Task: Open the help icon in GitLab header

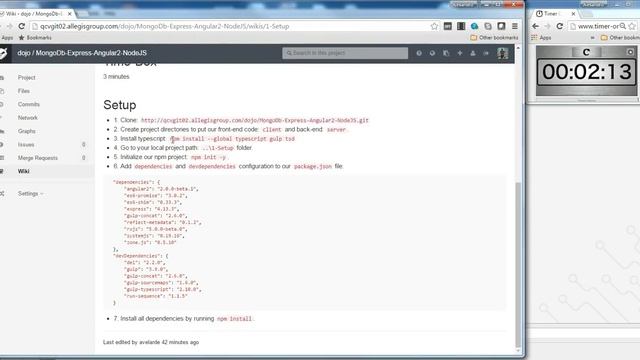Action: click(419, 53)
